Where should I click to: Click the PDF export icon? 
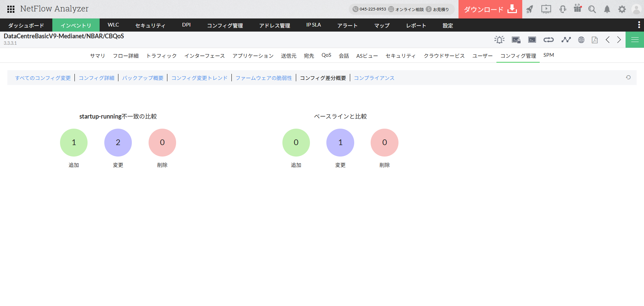coord(595,40)
